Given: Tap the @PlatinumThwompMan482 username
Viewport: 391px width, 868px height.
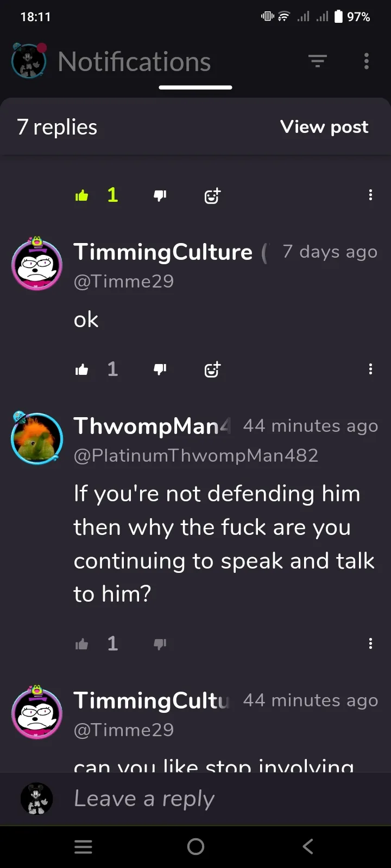Looking at the screenshot, I should point(196,455).
